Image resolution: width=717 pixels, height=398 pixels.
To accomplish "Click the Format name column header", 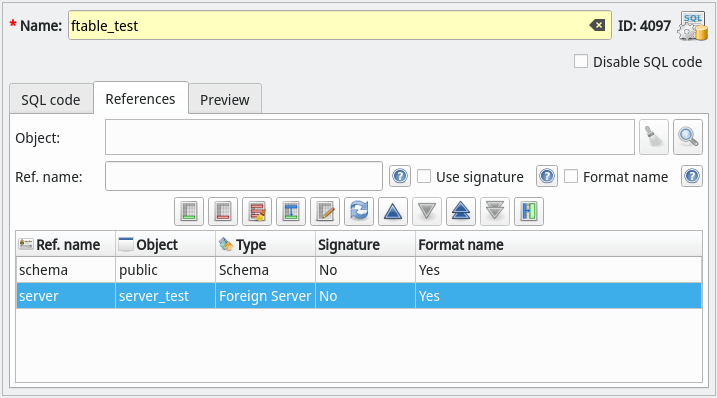I will click(x=559, y=244).
